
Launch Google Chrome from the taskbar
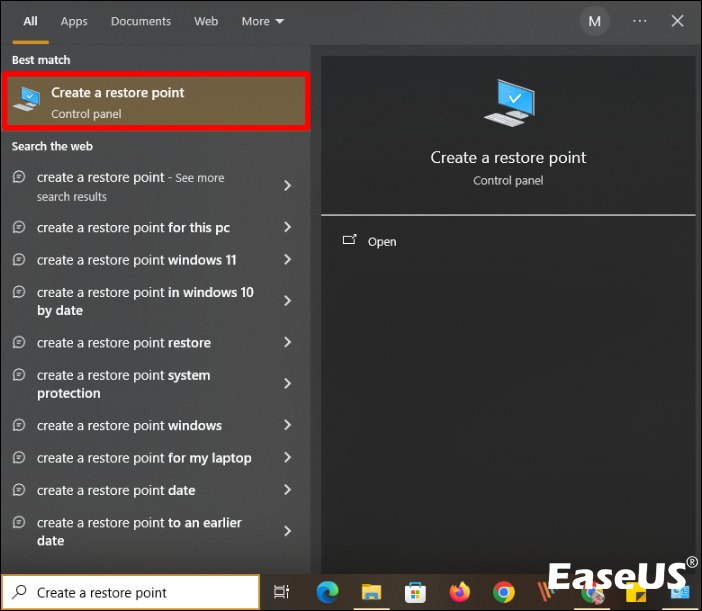[504, 592]
